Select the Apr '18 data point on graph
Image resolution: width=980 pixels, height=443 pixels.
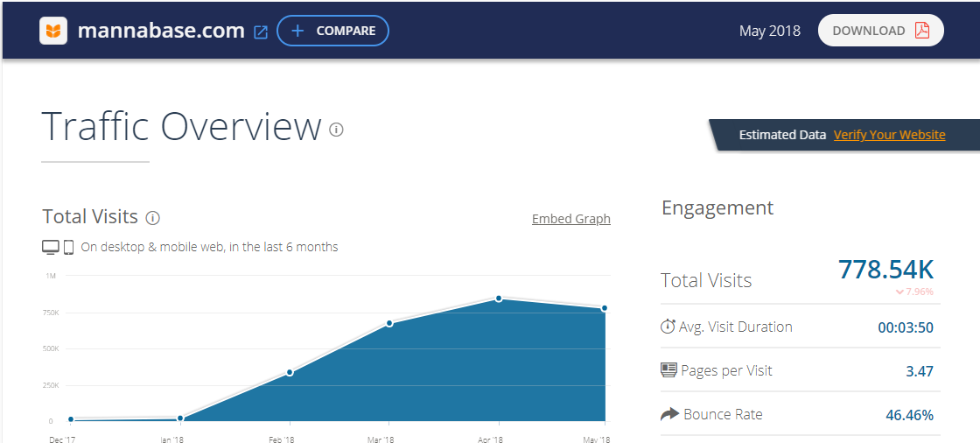click(x=499, y=299)
